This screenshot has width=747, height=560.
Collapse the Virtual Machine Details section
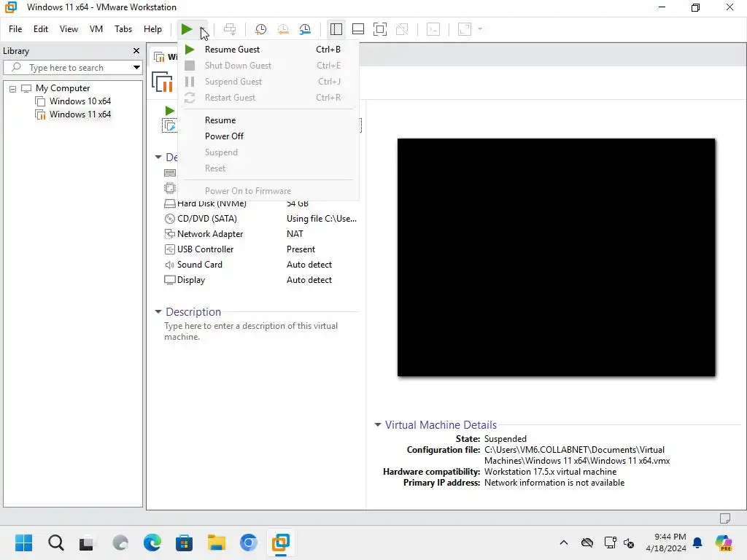click(378, 425)
